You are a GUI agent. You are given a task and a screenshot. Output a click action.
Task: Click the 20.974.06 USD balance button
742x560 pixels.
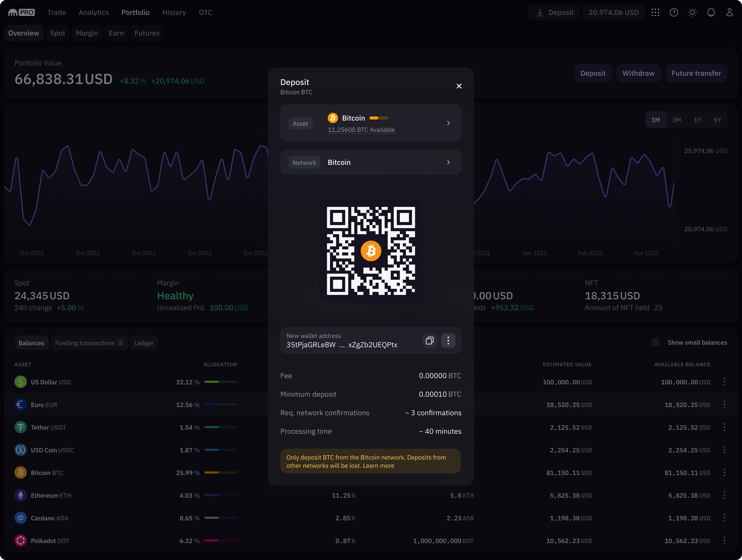tap(613, 12)
